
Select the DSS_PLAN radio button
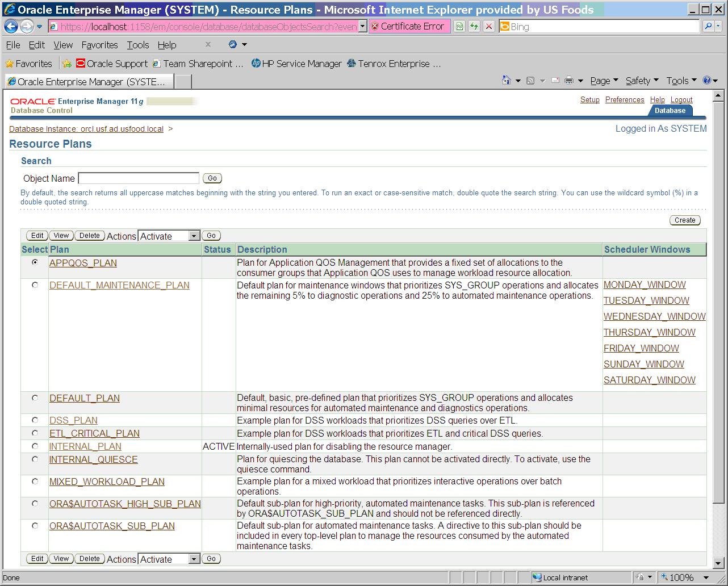pos(35,420)
